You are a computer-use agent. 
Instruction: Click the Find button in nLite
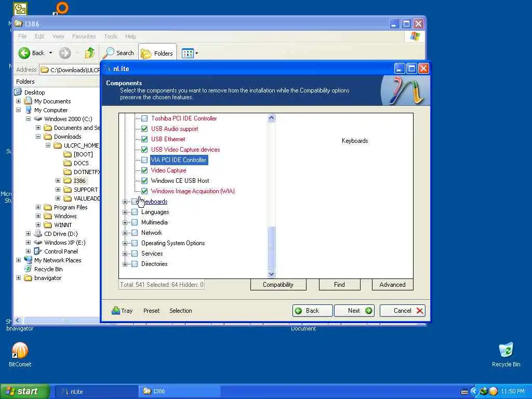pos(339,285)
